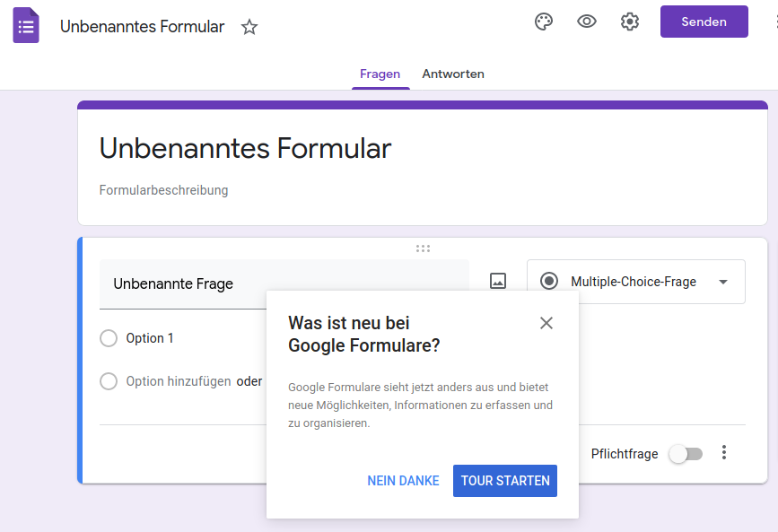Open form settings gear
Image resolution: width=778 pixels, height=532 pixels.
630,22
